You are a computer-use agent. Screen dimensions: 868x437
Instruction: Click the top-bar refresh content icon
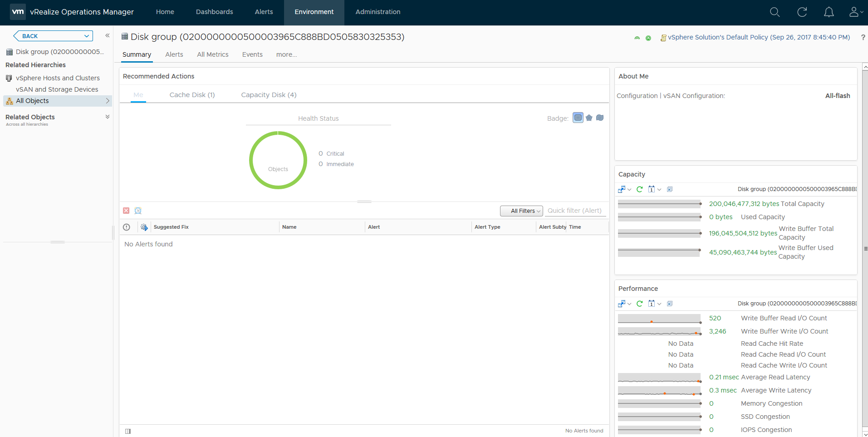802,12
